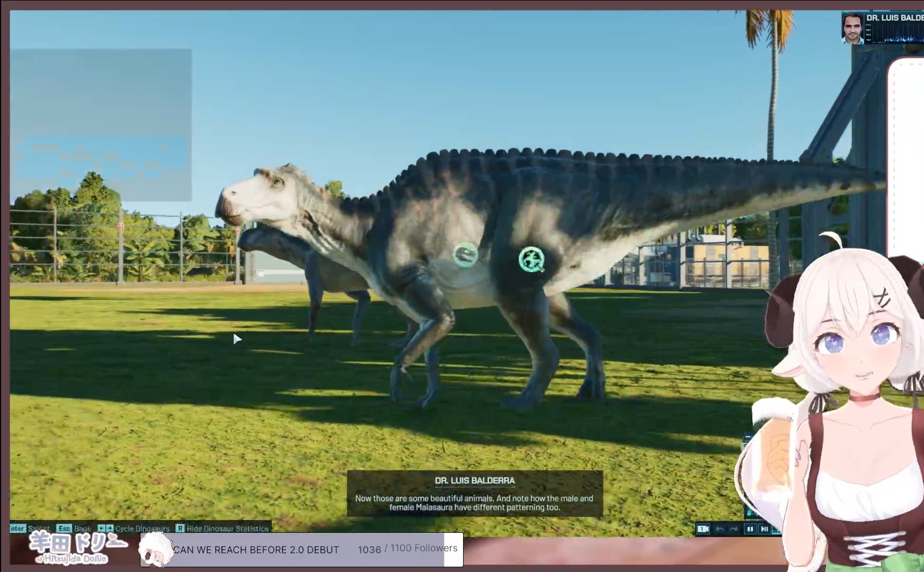This screenshot has height=572, width=924.
Task: Click the follower goal progress bar
Action: (318, 550)
